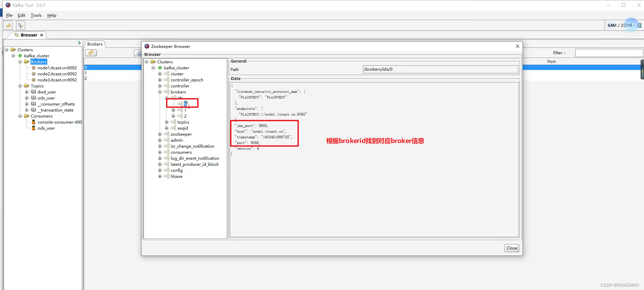Expand __consumer_offsets topic node

tap(26, 104)
